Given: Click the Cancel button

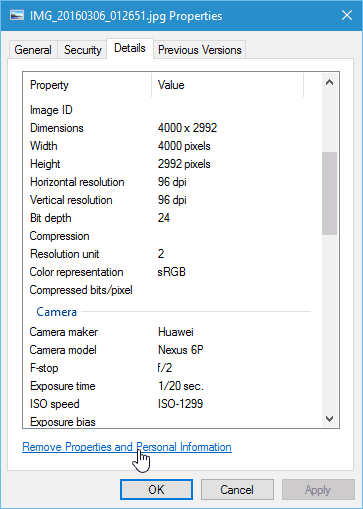Looking at the screenshot, I should click(x=237, y=490).
